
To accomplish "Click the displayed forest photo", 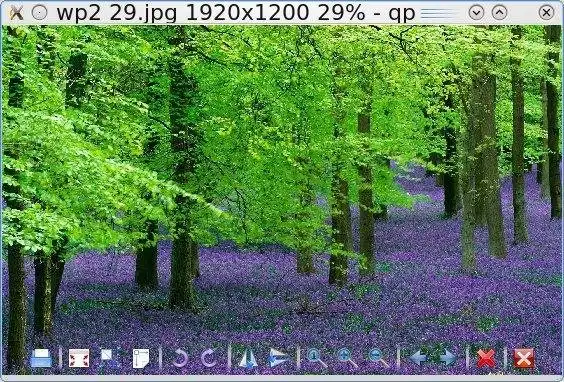I will coord(282,200).
